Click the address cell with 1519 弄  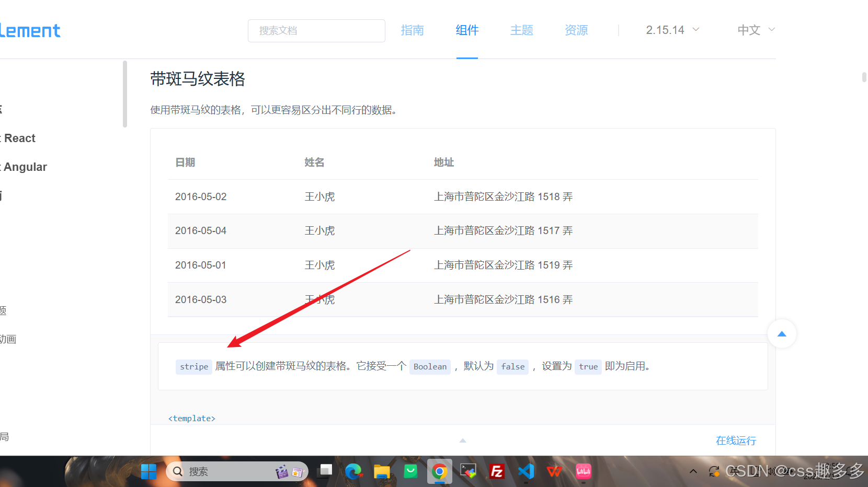(504, 265)
